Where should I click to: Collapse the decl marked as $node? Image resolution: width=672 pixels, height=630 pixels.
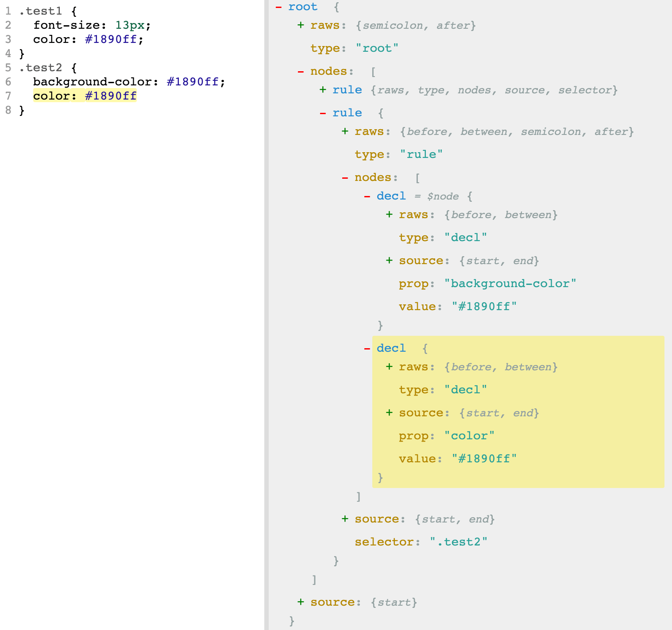(x=367, y=196)
